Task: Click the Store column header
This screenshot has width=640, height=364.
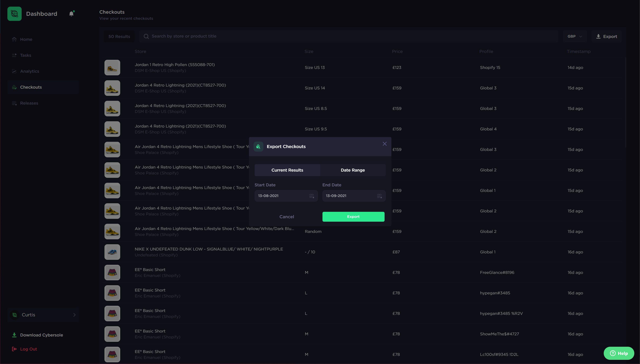Action: pos(140,51)
